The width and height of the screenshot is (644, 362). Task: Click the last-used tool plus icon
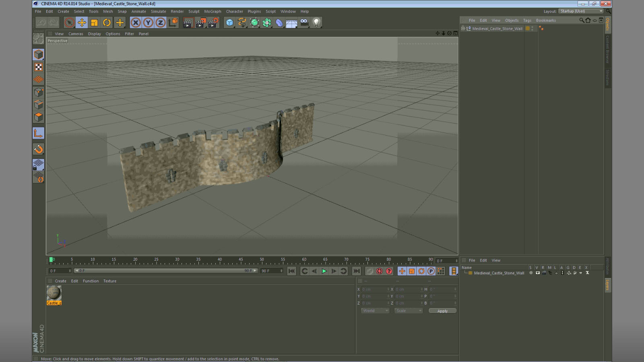point(120,23)
